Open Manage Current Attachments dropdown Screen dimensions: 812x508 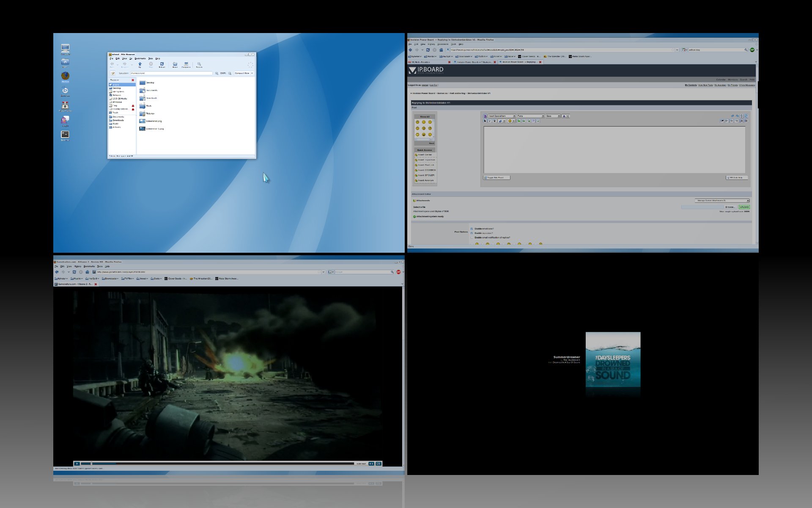tap(722, 201)
